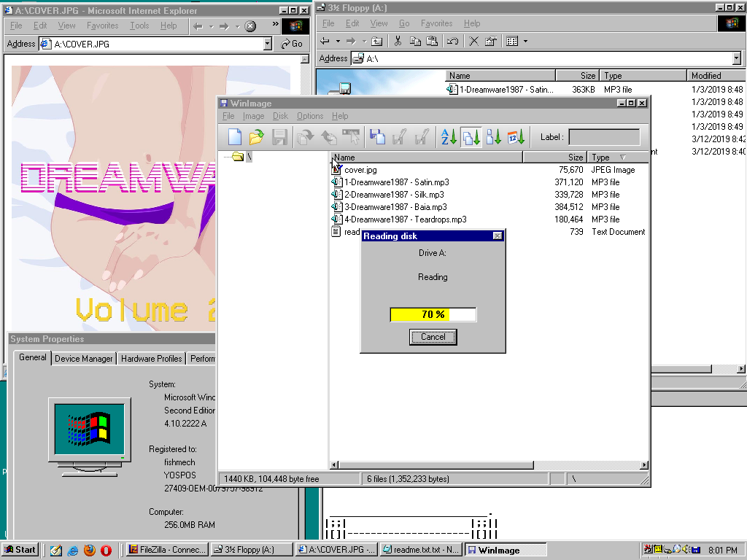747x560 pixels.
Task: Click the sort by date calendar icon
Action: pyautogui.click(x=516, y=136)
